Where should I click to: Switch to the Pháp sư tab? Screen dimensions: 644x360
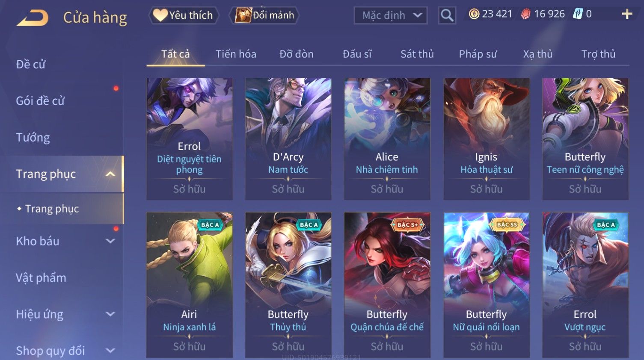coord(478,54)
